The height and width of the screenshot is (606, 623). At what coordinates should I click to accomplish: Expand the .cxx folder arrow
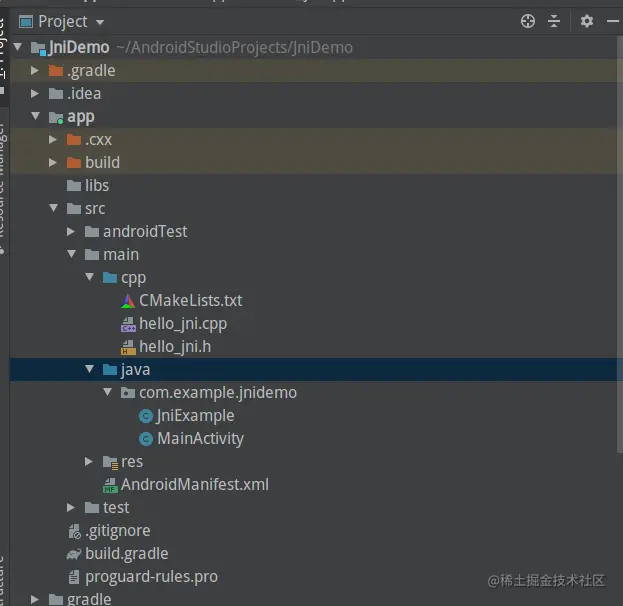(53, 139)
